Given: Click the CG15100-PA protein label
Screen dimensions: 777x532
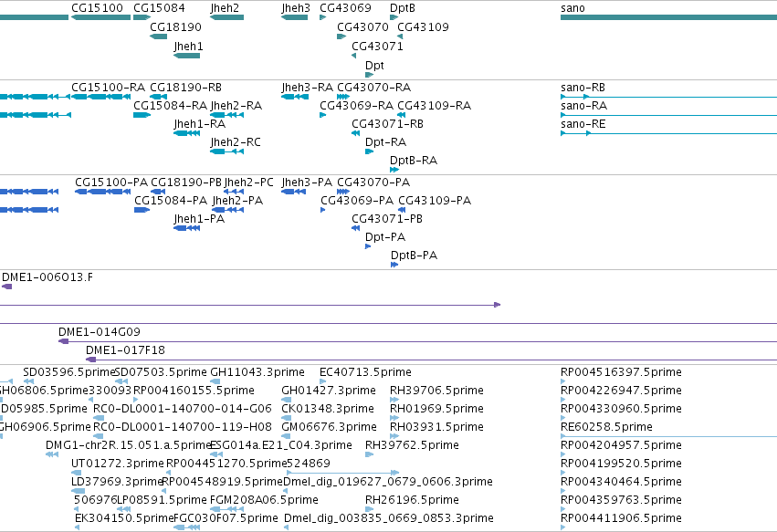Looking at the screenshot, I should (111, 183).
